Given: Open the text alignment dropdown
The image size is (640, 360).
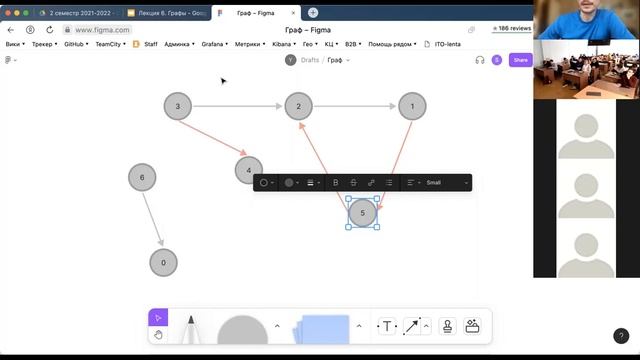Looking at the screenshot, I should pyautogui.click(x=413, y=182).
